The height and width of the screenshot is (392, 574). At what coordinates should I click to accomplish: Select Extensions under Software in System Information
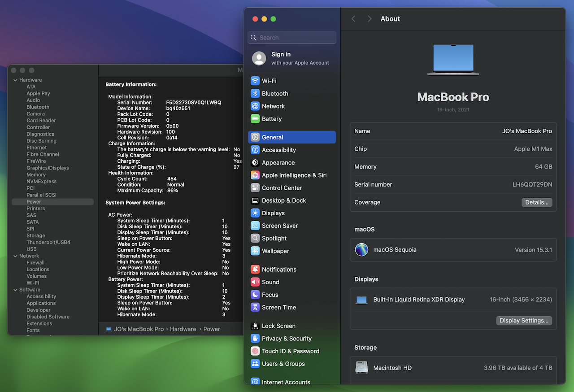[39, 323]
